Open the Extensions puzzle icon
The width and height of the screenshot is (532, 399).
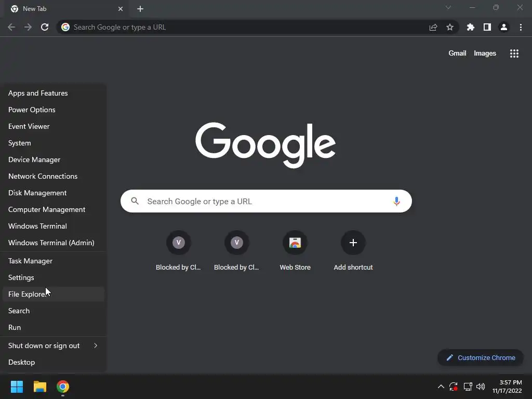tap(471, 27)
